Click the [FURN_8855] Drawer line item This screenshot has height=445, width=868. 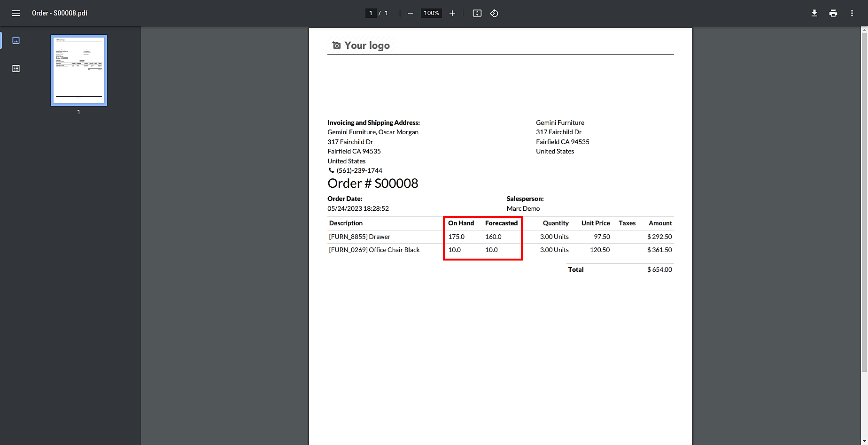(x=360, y=237)
